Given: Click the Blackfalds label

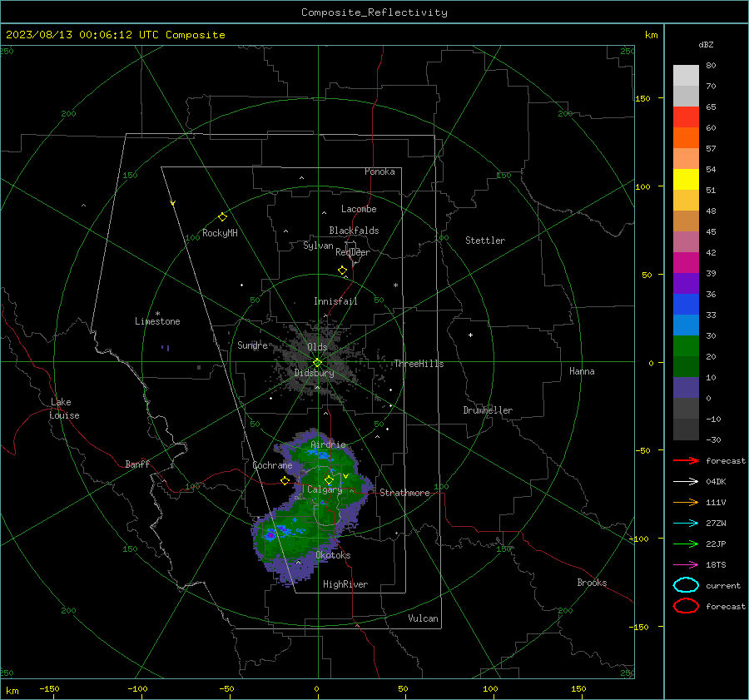Looking at the screenshot, I should 354,231.
